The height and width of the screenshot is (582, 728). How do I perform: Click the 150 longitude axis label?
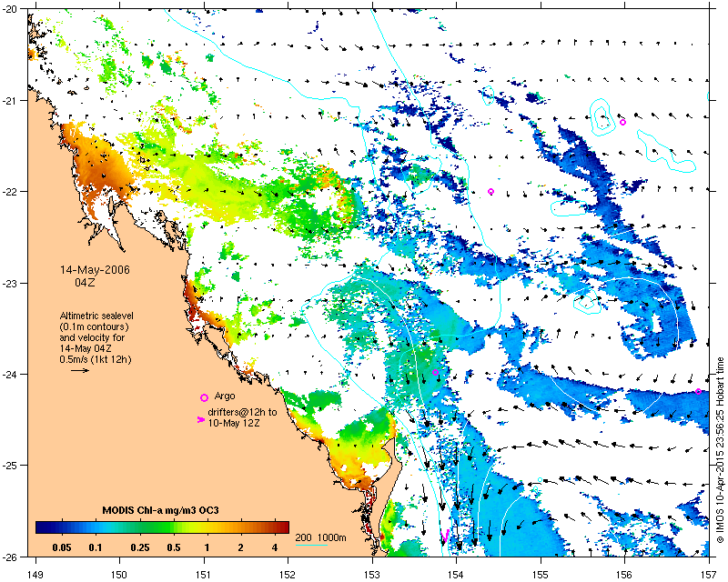(119, 575)
